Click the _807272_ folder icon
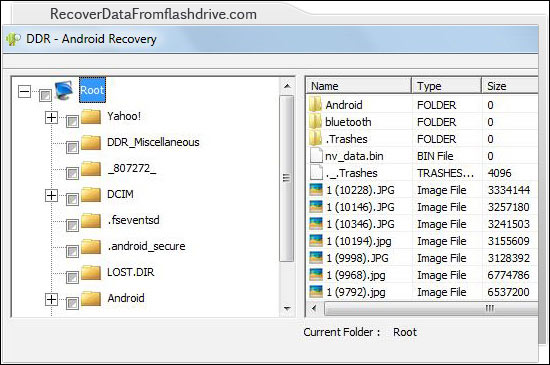Image resolution: width=550 pixels, height=365 pixels. coord(91,168)
